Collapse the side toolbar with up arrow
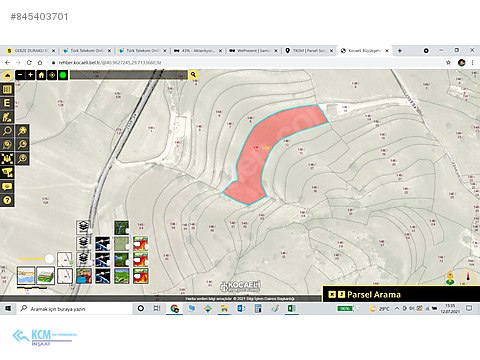Viewport: 480px width, 360px height. tap(7, 75)
